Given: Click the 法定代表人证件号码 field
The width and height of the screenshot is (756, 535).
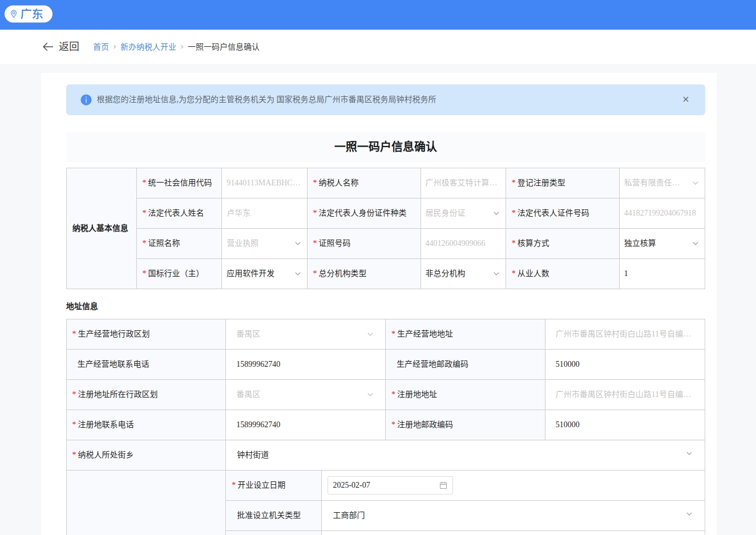Looking at the screenshot, I should point(662,213).
